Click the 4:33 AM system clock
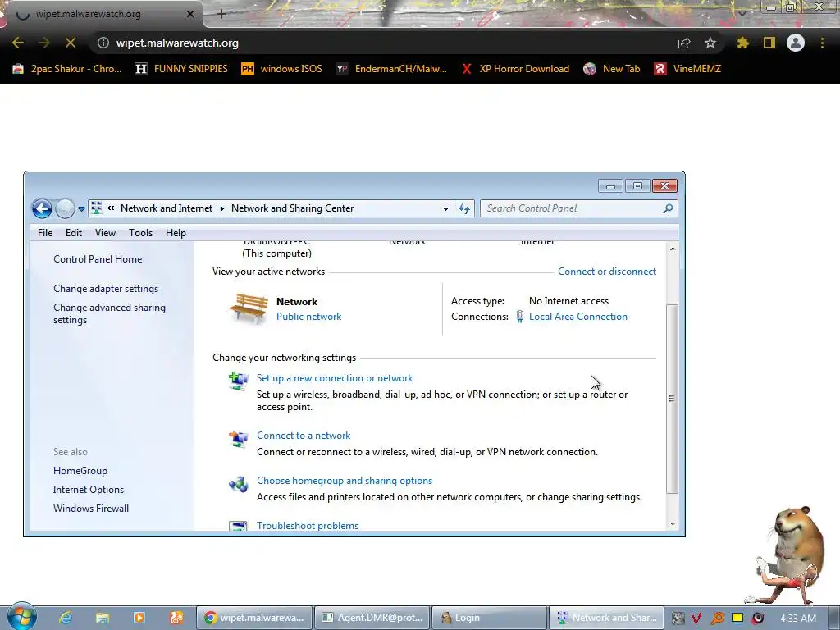The height and width of the screenshot is (630, 840). [798, 619]
